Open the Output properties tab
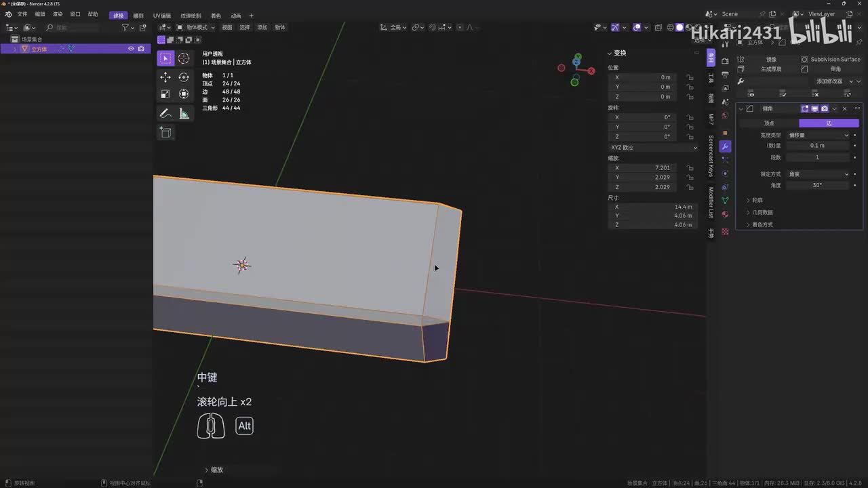Image resolution: width=868 pixels, height=488 pixels. tap(725, 74)
